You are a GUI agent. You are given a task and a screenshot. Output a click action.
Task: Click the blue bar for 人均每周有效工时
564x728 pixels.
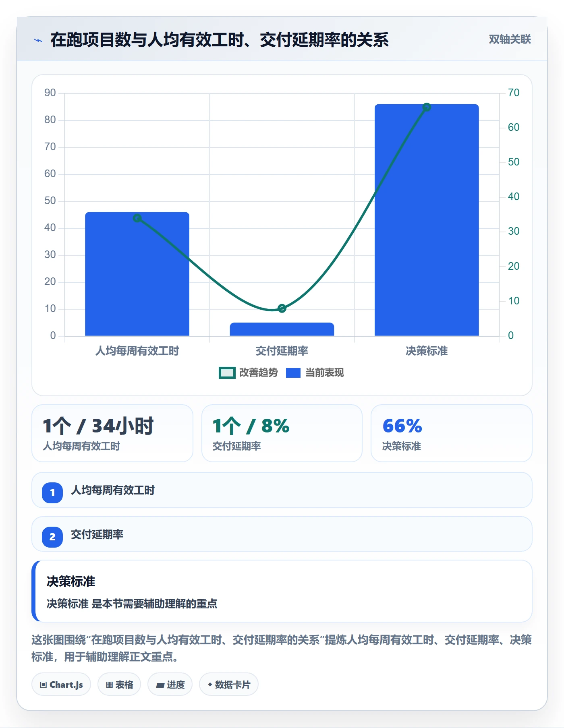coord(137,274)
